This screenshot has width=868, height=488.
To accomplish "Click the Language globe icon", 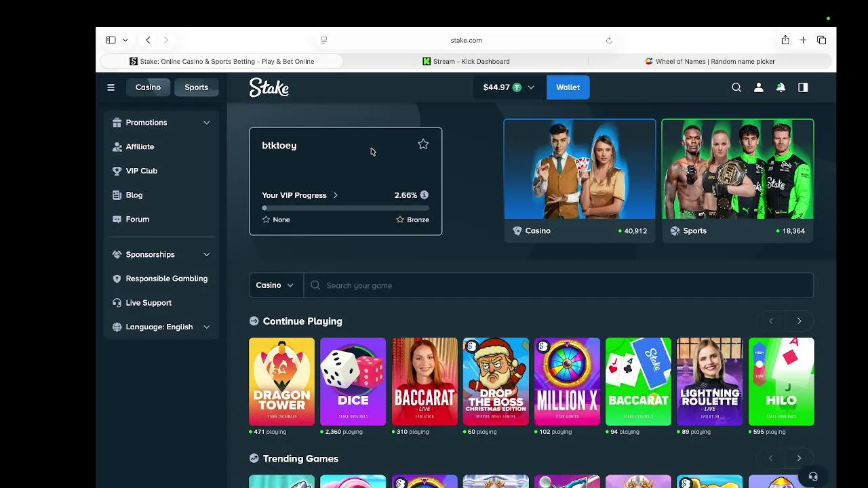I will 117,327.
